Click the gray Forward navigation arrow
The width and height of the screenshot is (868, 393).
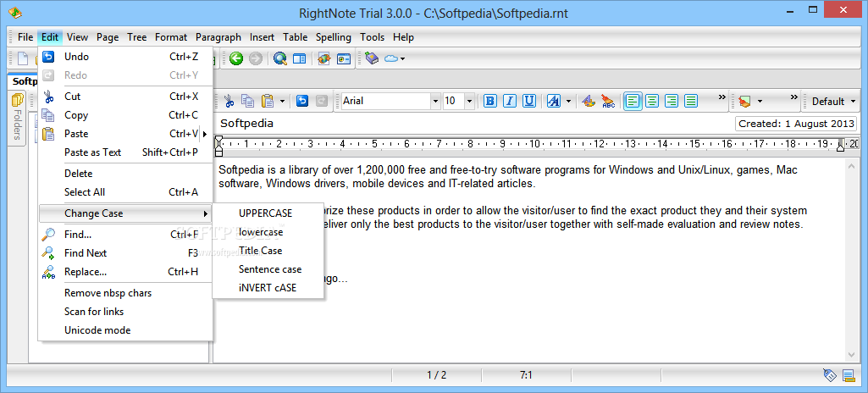pyautogui.click(x=255, y=58)
